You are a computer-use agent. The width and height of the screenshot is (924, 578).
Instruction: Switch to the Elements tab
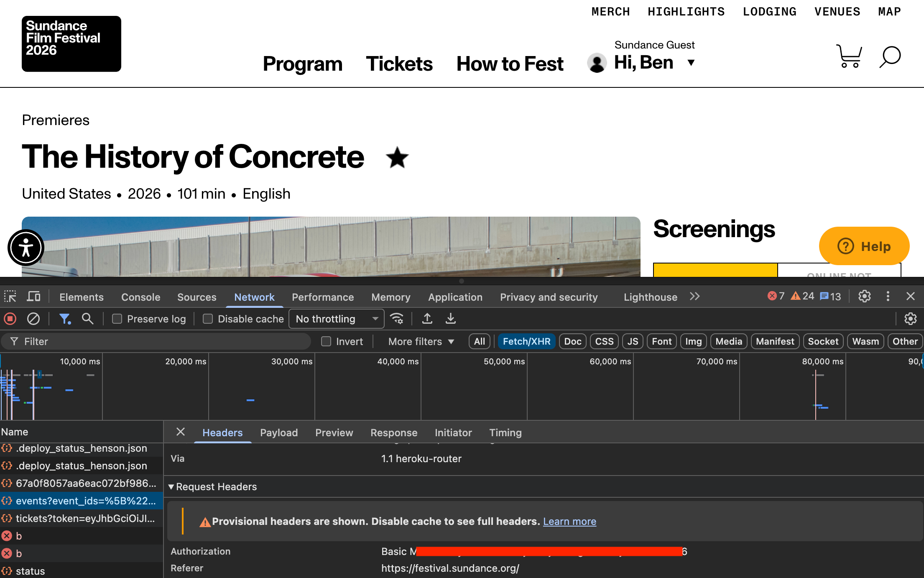tap(82, 297)
